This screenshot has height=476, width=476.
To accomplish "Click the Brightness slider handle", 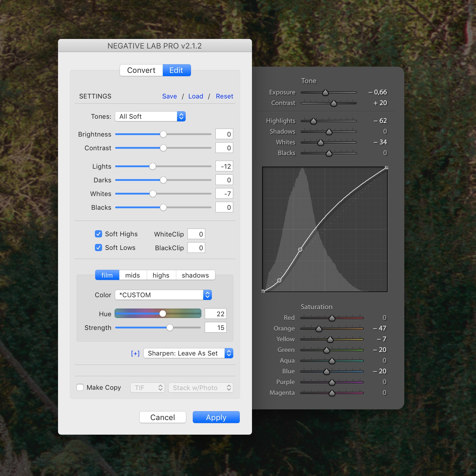I will (x=163, y=134).
